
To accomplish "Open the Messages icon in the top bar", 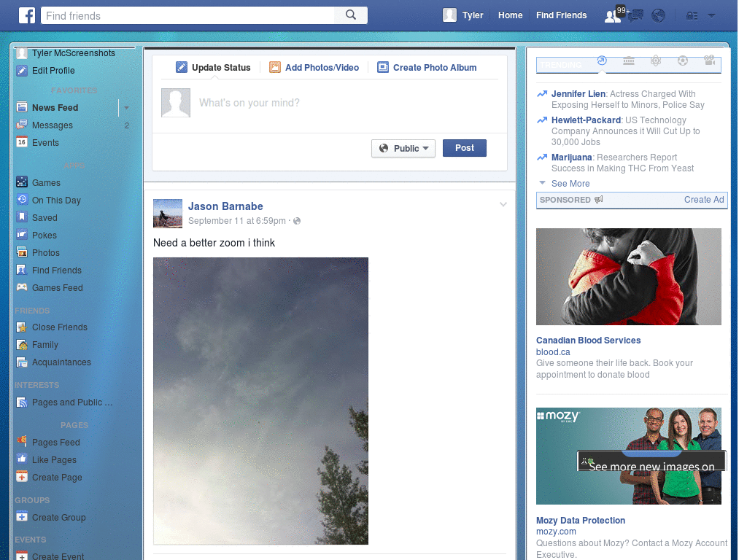I will pyautogui.click(x=635, y=15).
